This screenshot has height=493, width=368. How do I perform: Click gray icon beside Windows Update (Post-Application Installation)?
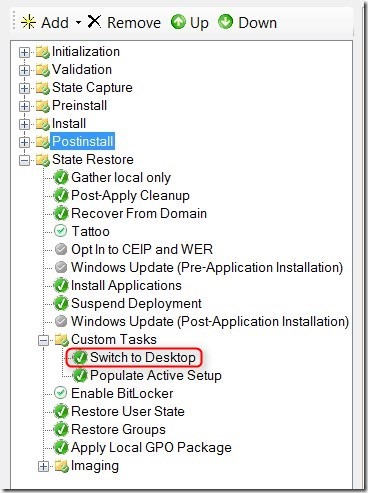click(61, 321)
